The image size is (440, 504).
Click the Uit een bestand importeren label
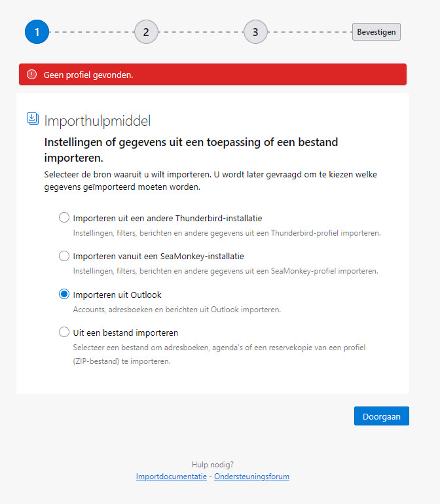pos(126,333)
